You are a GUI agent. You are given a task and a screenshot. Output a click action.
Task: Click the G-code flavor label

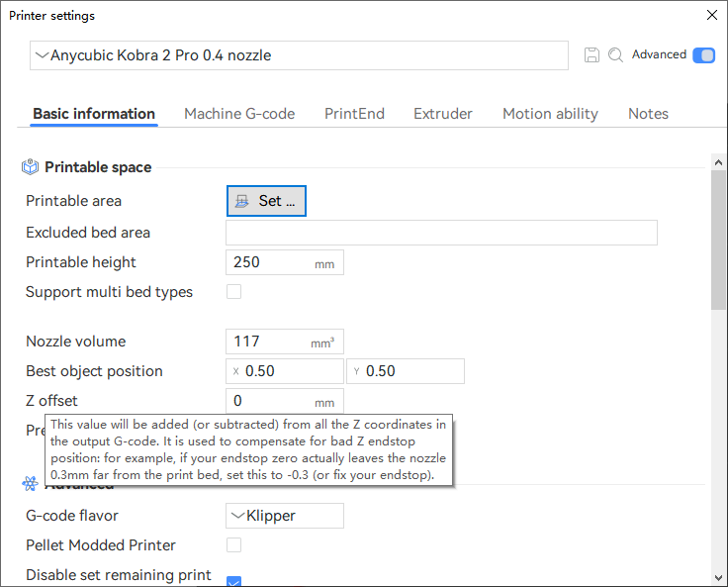point(72,516)
